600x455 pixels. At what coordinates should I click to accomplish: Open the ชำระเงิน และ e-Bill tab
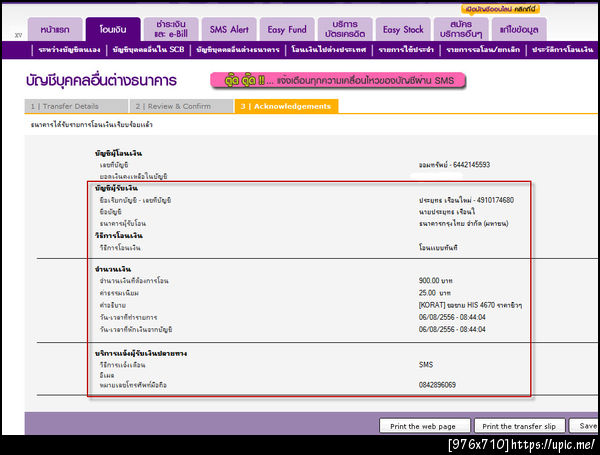click(171, 29)
